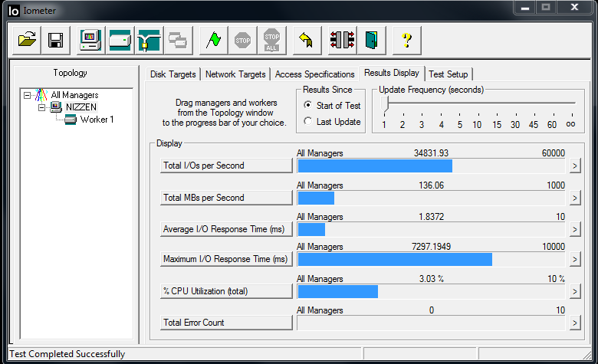The height and width of the screenshot is (364, 598).
Task: Select All Managers label in topology tree
Action: pos(75,95)
